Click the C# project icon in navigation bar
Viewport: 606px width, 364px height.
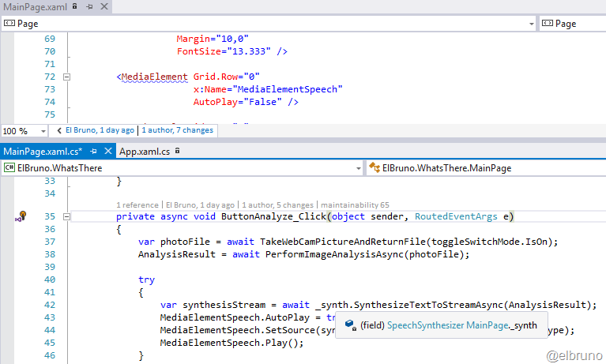tap(9, 168)
